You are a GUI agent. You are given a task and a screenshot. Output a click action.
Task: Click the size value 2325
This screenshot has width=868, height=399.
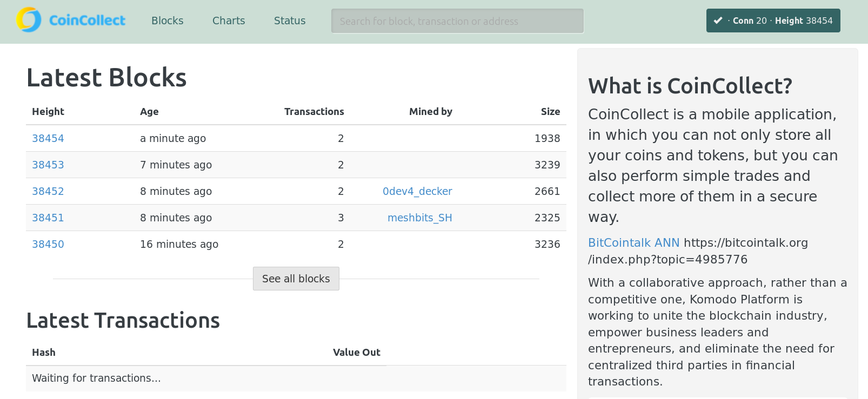point(547,218)
